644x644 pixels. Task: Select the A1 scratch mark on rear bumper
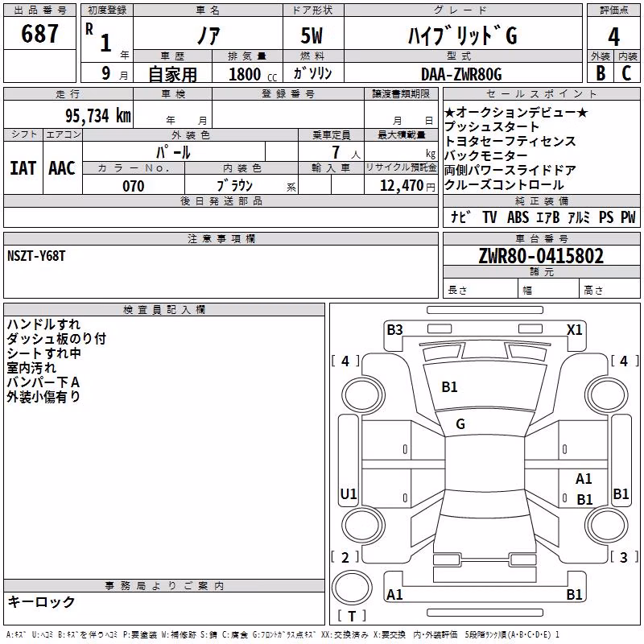(394, 595)
